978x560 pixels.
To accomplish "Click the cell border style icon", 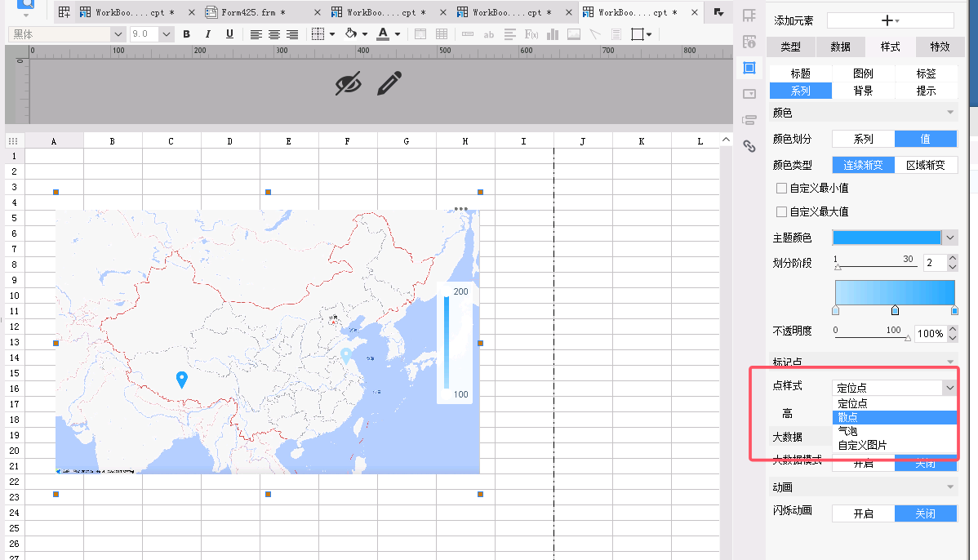I will [x=318, y=34].
